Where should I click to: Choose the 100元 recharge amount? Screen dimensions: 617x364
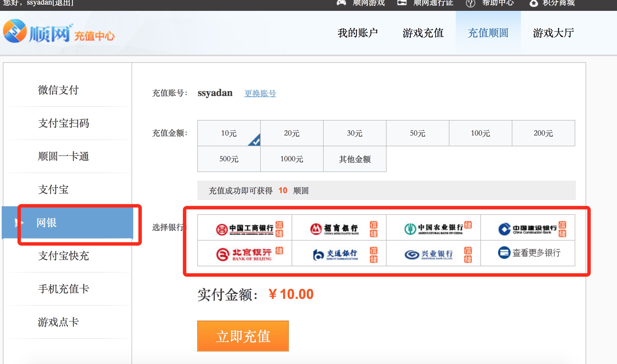[x=481, y=133]
